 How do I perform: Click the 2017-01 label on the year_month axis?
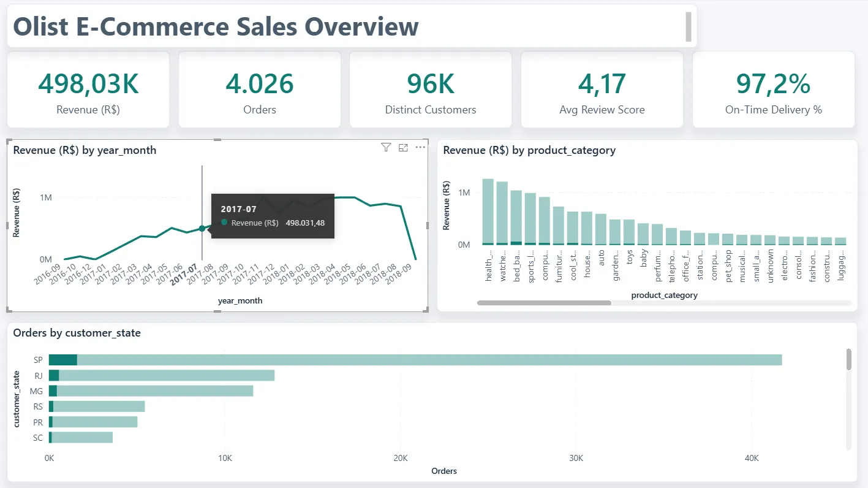pyautogui.click(x=94, y=275)
